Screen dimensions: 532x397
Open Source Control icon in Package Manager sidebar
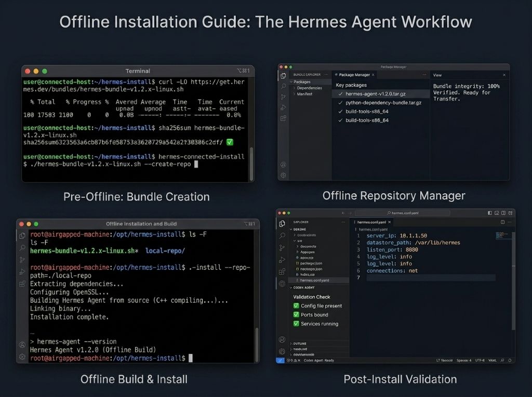(283, 97)
